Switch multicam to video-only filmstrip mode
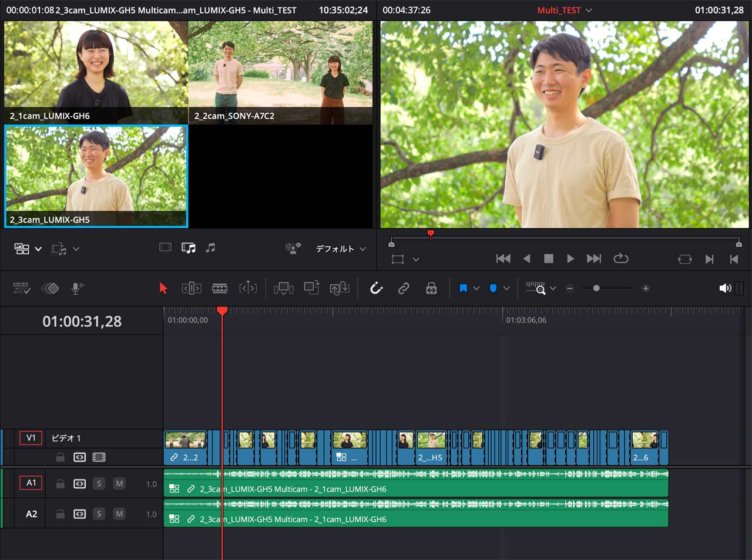 165,248
